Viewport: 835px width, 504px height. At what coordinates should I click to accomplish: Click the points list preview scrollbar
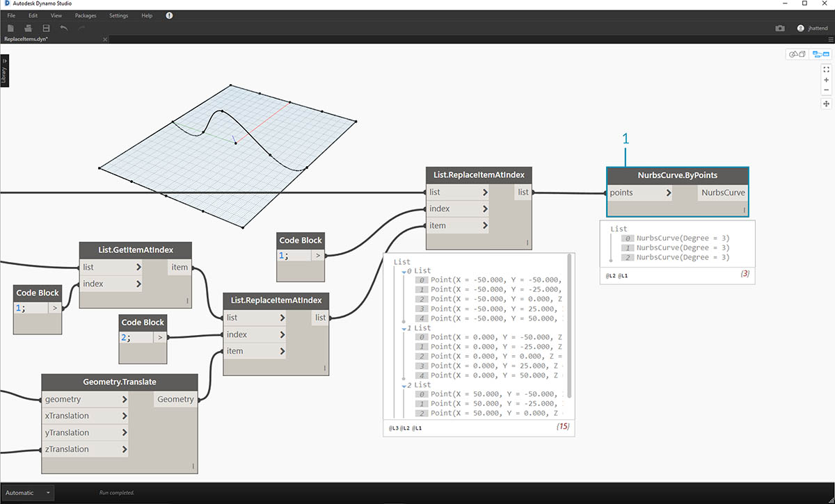(570, 327)
